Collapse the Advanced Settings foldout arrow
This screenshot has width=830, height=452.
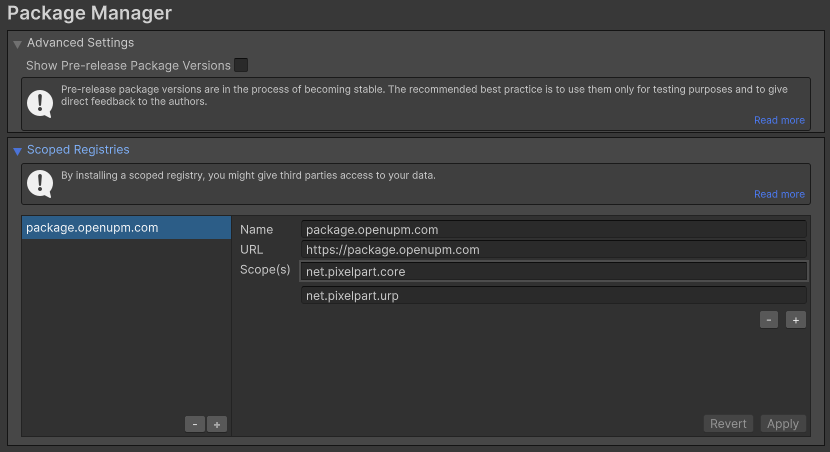(17, 44)
